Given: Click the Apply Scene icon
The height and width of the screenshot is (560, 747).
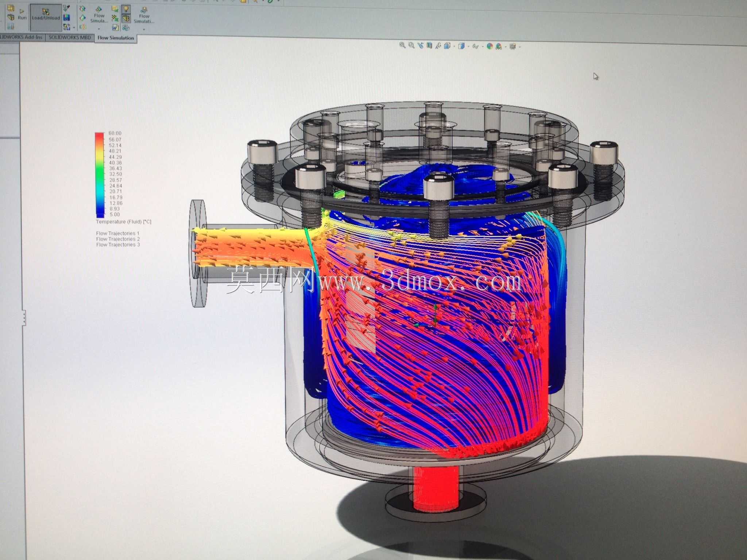Looking at the screenshot, I should pos(499,46).
